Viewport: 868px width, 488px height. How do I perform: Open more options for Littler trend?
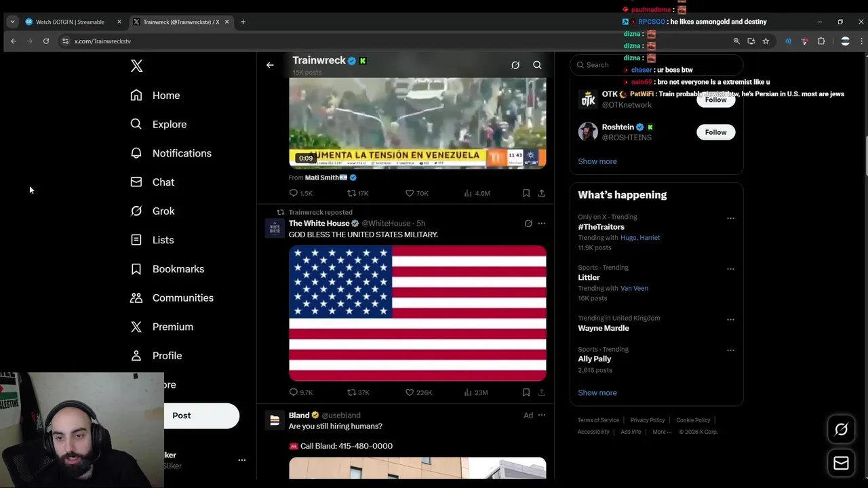730,269
